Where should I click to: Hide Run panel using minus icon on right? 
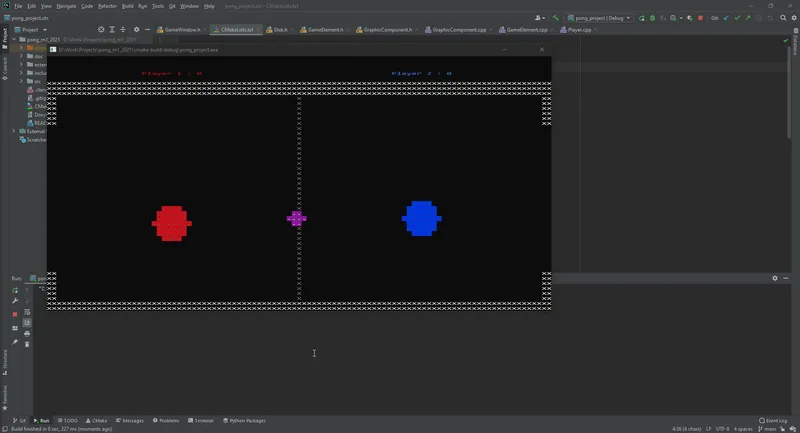(786, 278)
